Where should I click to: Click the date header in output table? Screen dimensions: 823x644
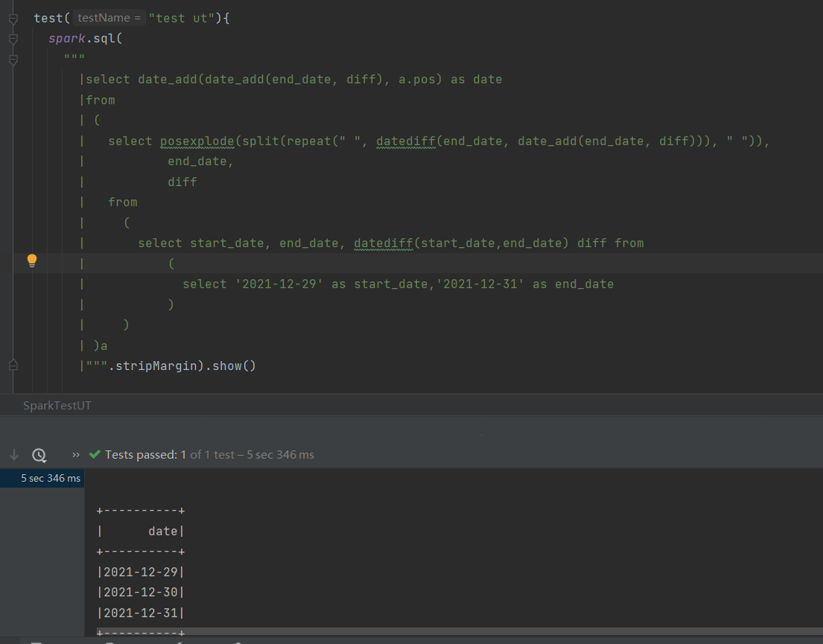(x=162, y=531)
